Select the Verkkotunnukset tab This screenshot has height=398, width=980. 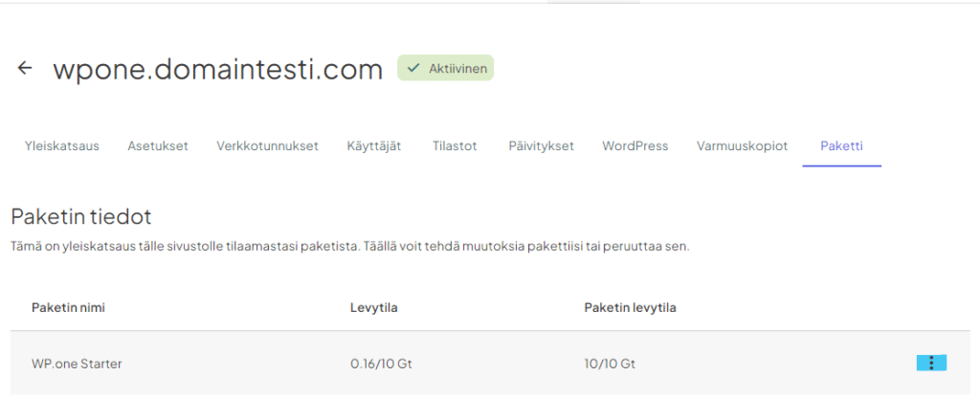(267, 146)
